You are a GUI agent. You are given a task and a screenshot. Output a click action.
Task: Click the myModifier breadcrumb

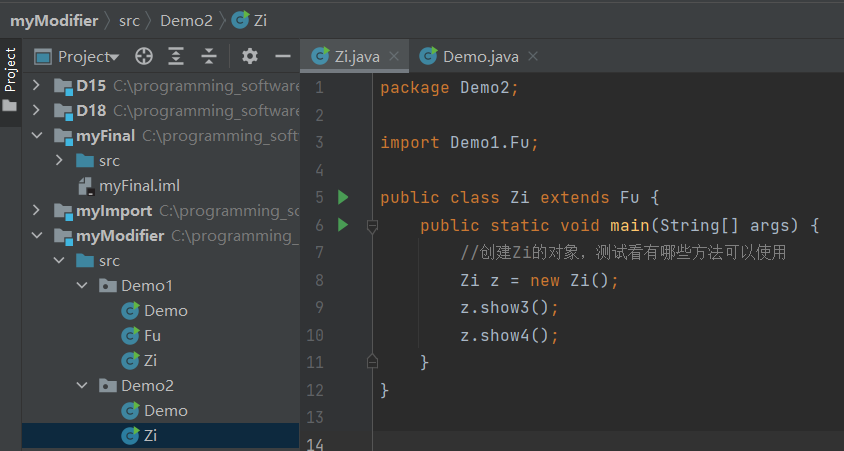pos(54,20)
